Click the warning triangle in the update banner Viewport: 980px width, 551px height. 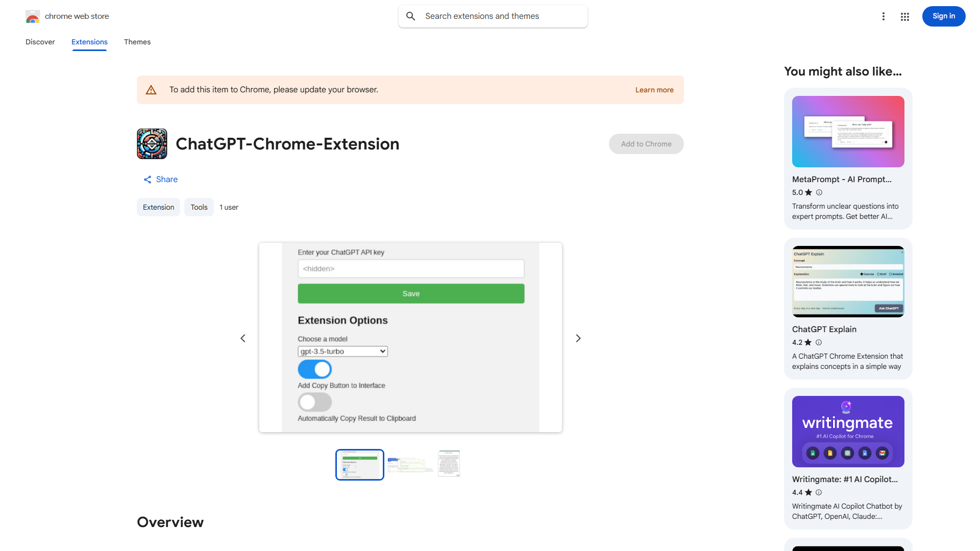tap(151, 89)
